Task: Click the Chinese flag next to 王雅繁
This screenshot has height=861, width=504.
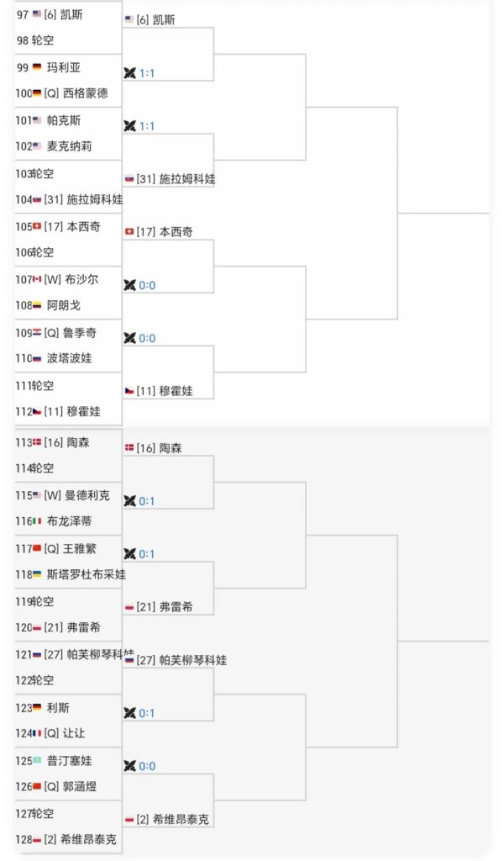Action: (x=37, y=549)
